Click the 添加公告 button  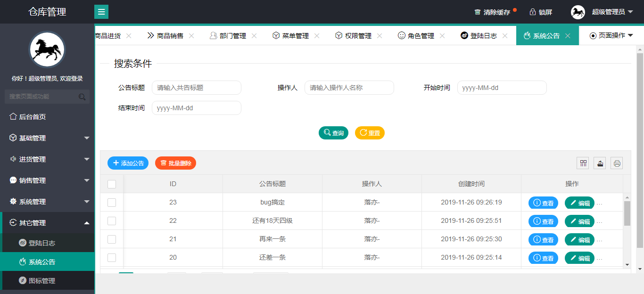(128, 163)
